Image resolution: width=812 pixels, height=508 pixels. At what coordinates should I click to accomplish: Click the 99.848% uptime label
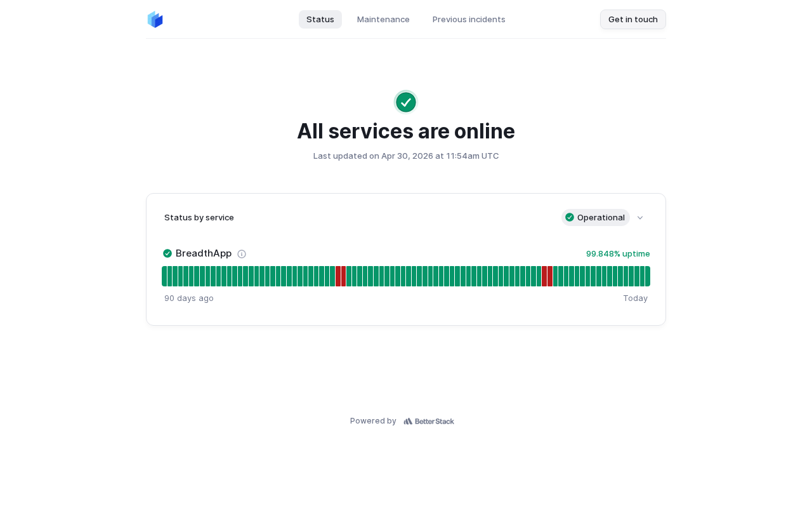tap(618, 253)
